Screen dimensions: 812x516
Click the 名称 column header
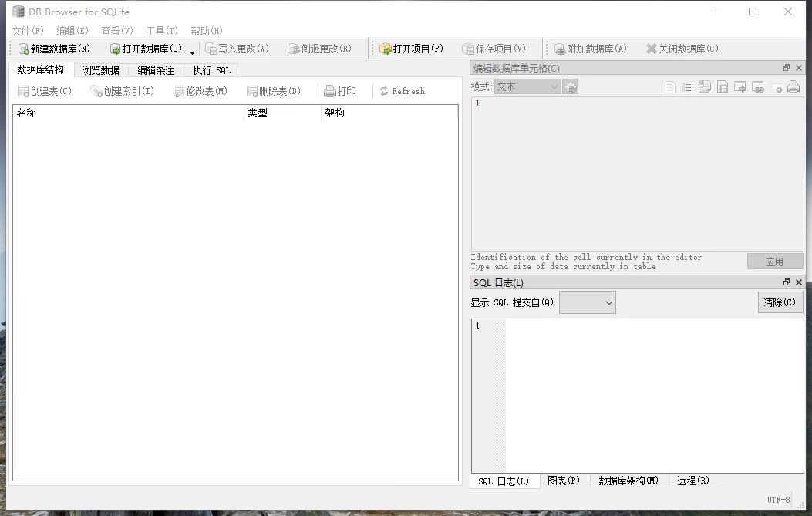click(128, 113)
